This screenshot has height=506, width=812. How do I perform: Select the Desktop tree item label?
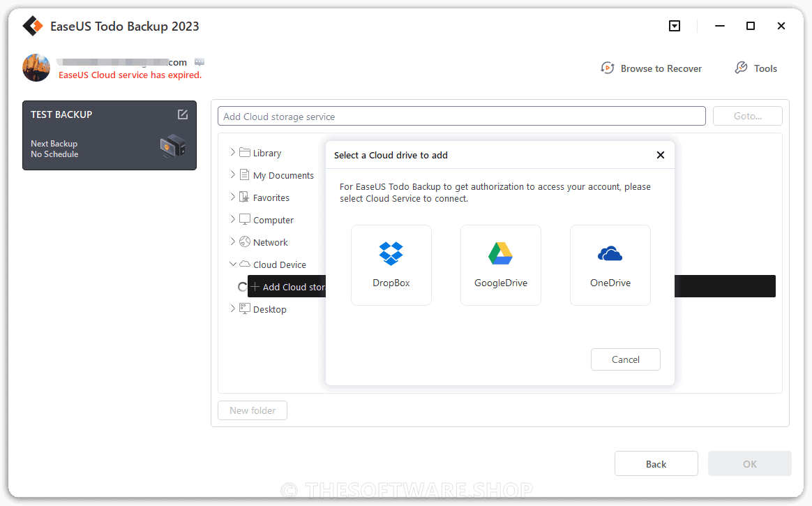point(270,309)
